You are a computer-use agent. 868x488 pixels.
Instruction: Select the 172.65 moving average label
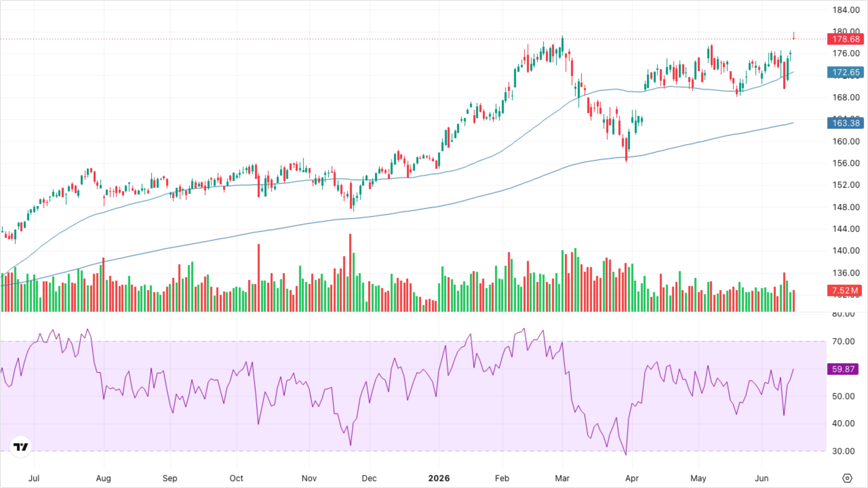[x=846, y=72]
